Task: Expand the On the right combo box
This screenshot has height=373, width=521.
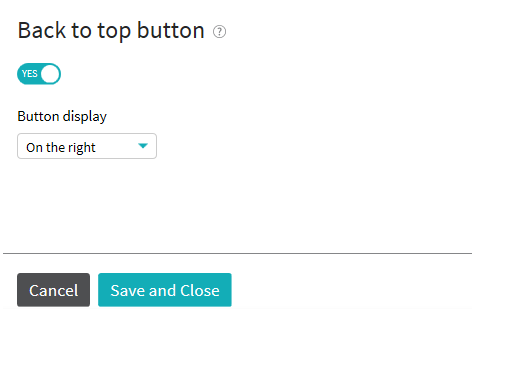Action: [x=87, y=146]
